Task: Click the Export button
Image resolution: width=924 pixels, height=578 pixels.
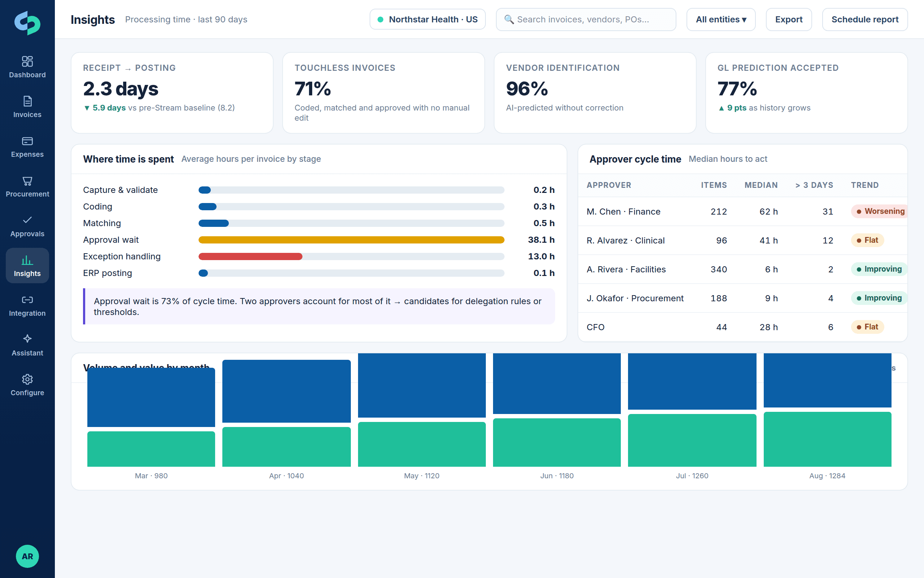Action: click(x=789, y=20)
